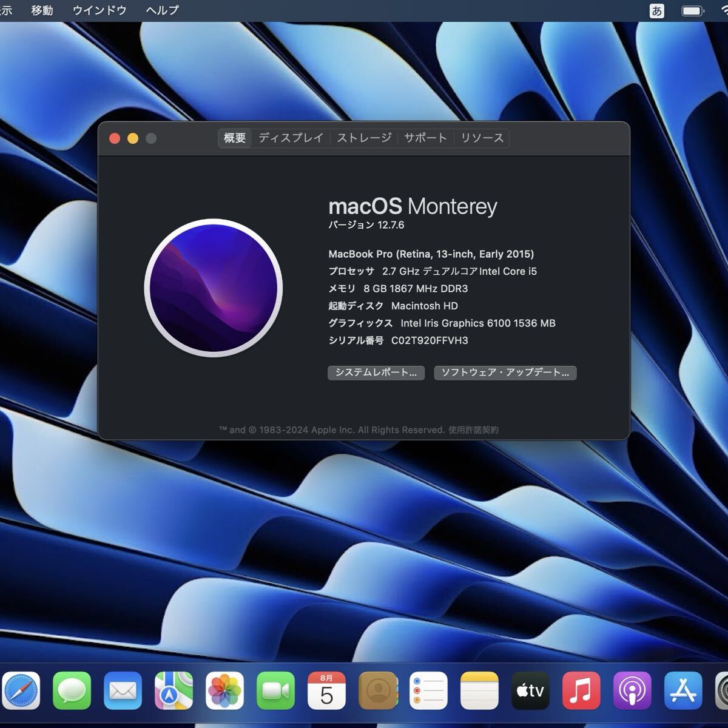
Task: Minimize the About This Mac window
Action: pos(133,138)
